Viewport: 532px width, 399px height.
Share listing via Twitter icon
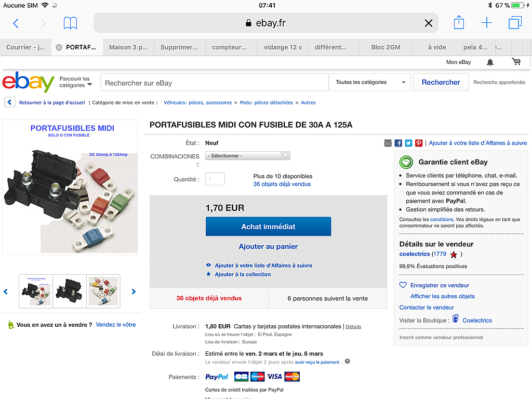[408, 143]
